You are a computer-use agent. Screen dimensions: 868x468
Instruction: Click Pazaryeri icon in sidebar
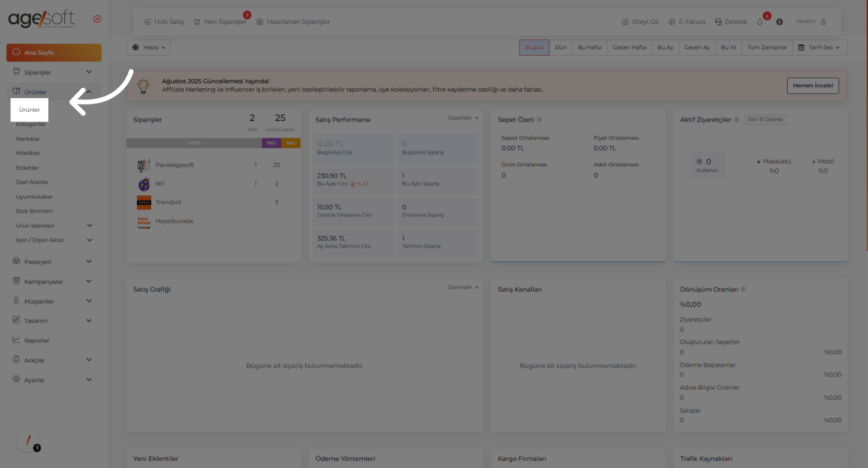tap(16, 261)
